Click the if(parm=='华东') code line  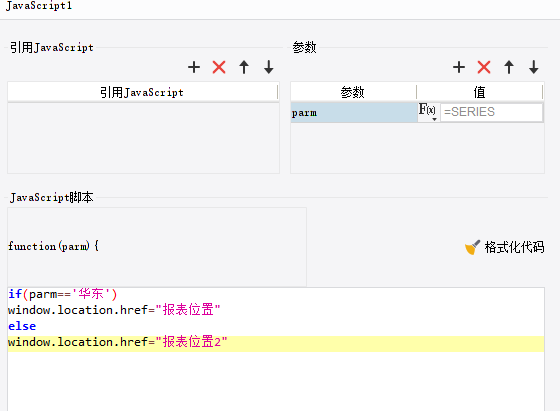[x=62, y=294]
